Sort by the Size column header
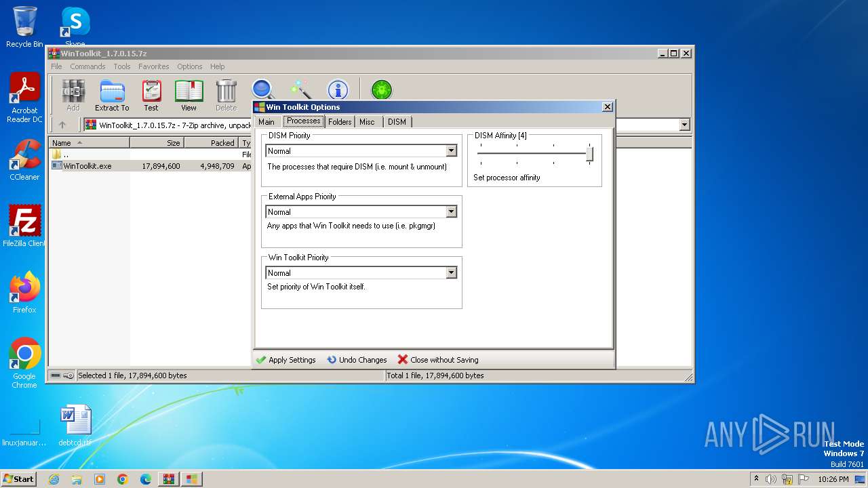Image resolution: width=868 pixels, height=488 pixels. 157,143
